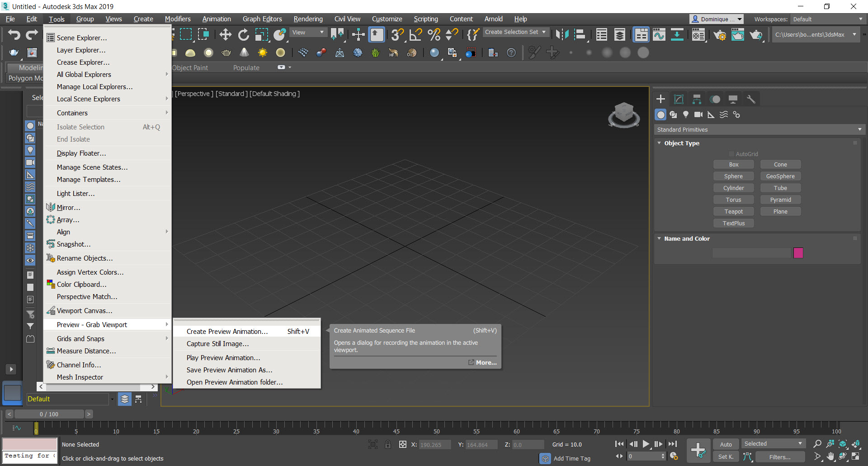Toggle the Layer Explorer toolbar icon
The height and width of the screenshot is (466, 868).
tap(620, 35)
